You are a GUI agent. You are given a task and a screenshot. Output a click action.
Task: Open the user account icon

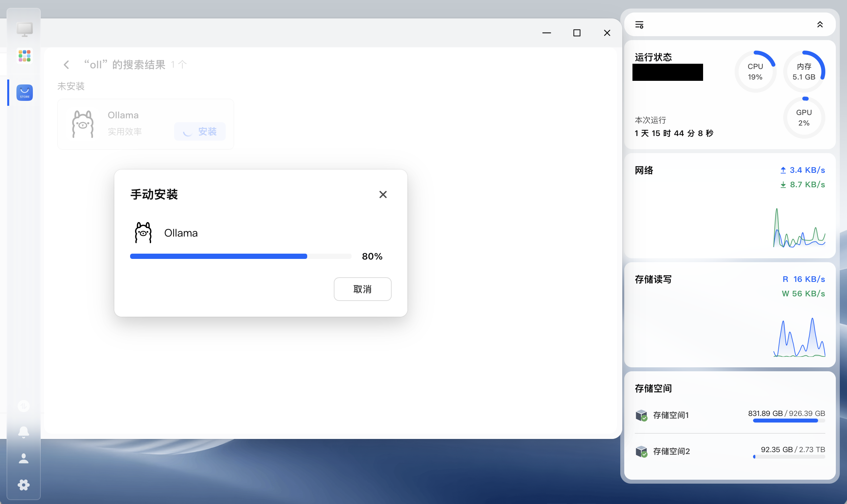pyautogui.click(x=23, y=458)
